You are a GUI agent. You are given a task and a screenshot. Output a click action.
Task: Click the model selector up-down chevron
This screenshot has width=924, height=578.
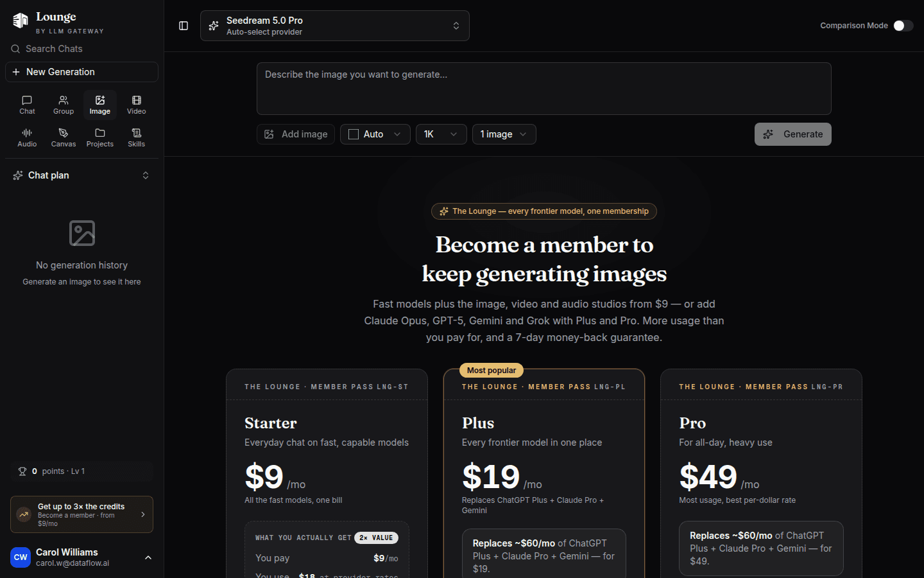[456, 26]
